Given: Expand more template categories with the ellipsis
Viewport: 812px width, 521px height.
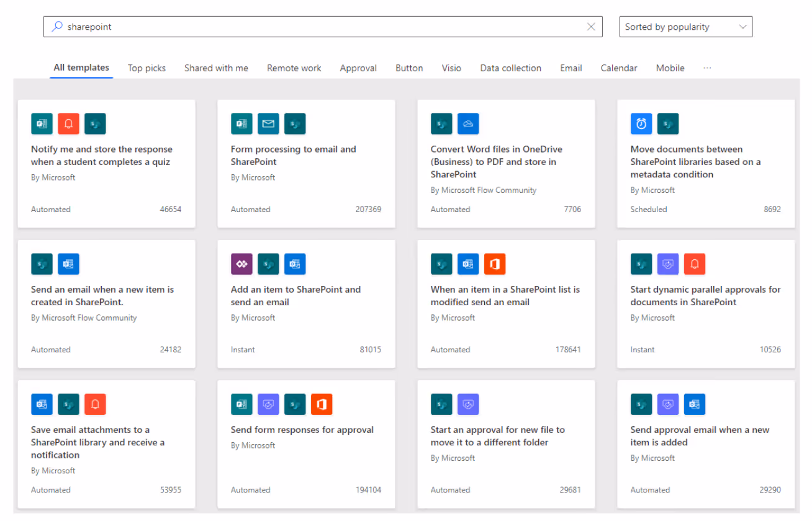Looking at the screenshot, I should tap(707, 68).
